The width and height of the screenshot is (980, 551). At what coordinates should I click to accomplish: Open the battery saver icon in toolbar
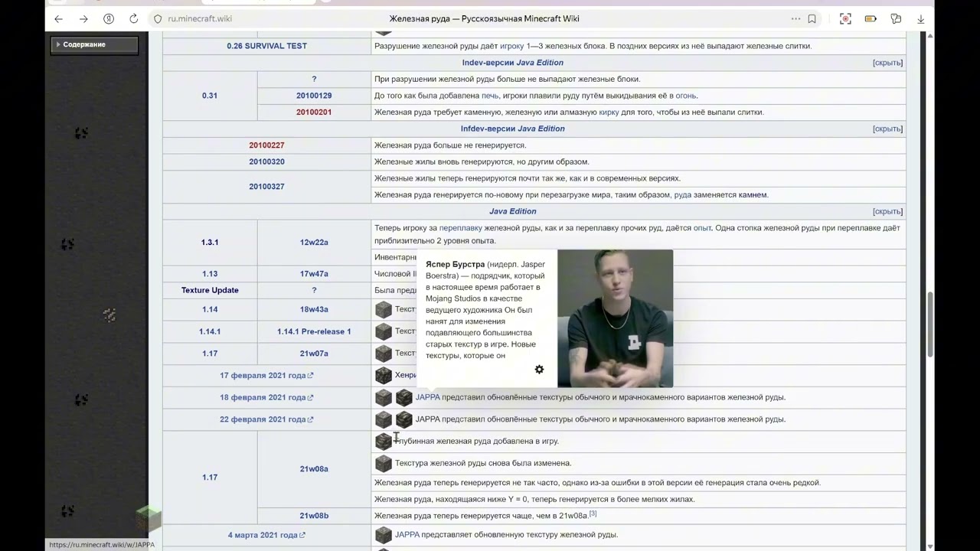click(x=871, y=19)
